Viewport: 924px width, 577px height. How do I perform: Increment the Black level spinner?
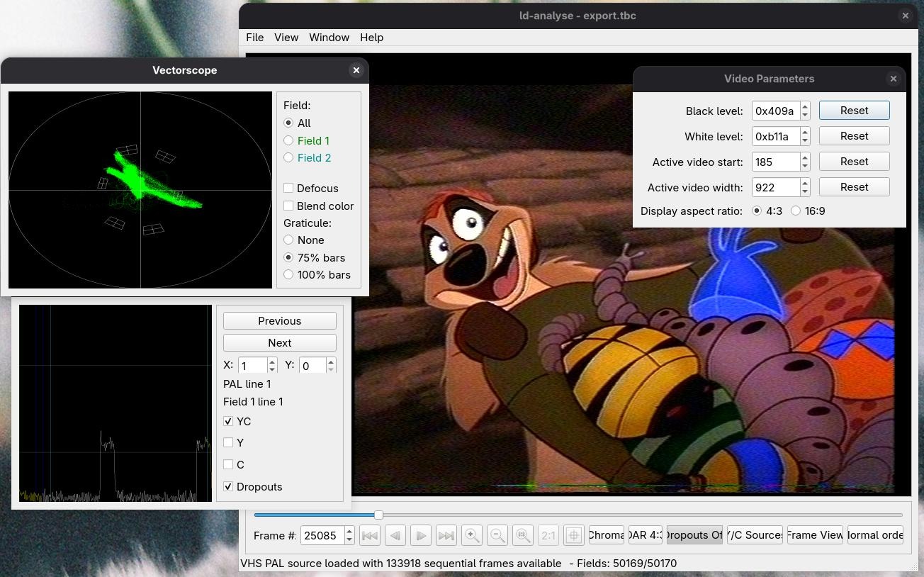tap(805, 107)
